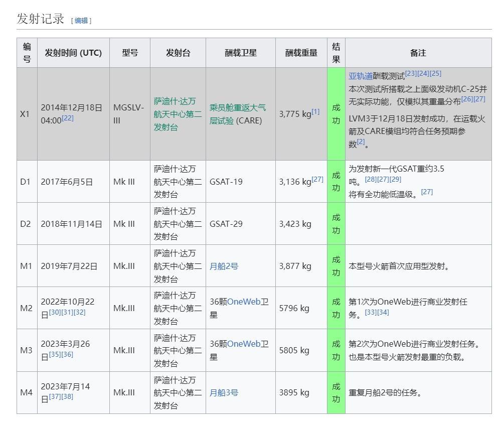504x426 pixels.
Task: Click citation [38] after 2023年7月14日
Action: [67, 396]
